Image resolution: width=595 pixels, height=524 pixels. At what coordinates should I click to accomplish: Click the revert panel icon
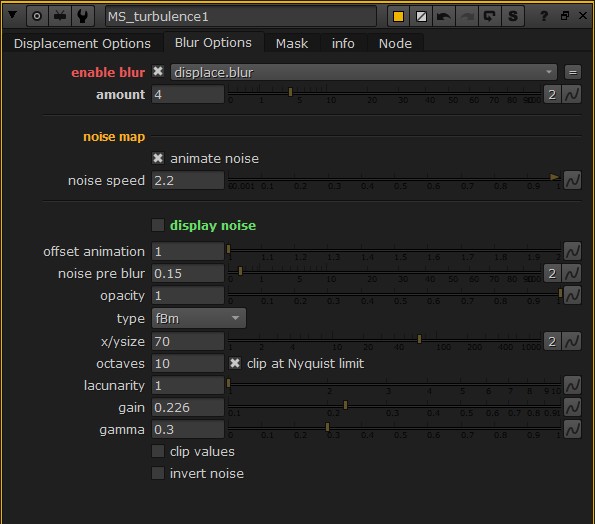click(x=490, y=16)
